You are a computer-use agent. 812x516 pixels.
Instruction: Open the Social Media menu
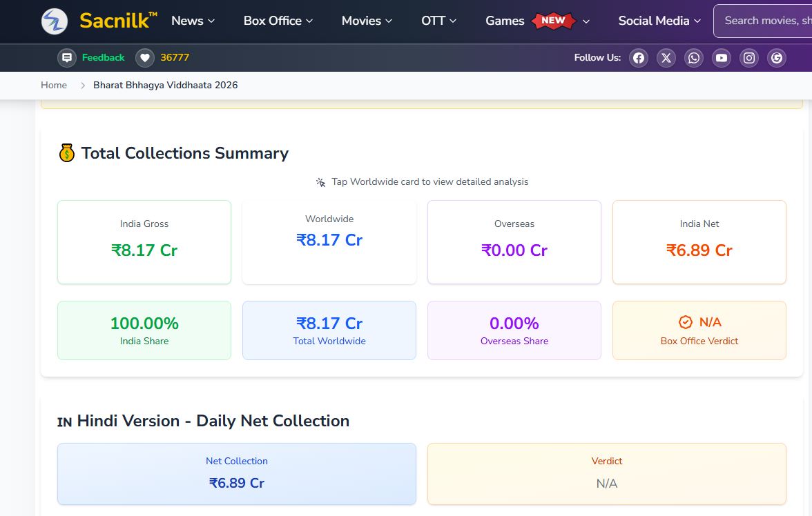click(x=659, y=21)
